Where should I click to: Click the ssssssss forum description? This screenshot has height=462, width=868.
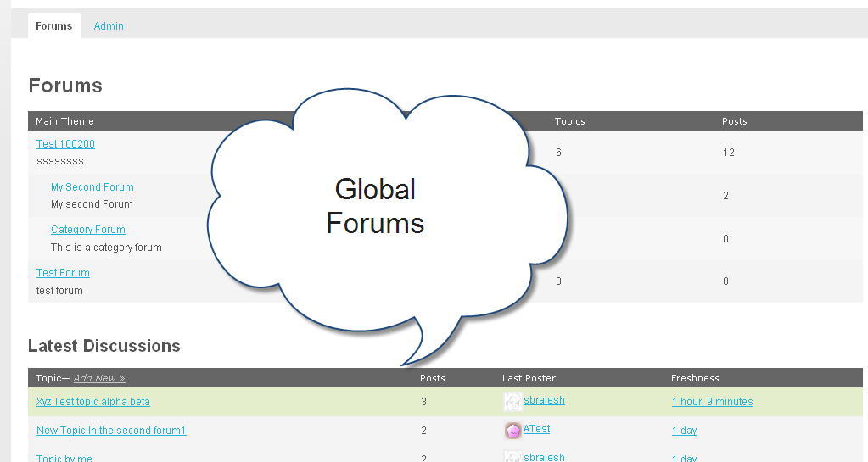coord(60,161)
